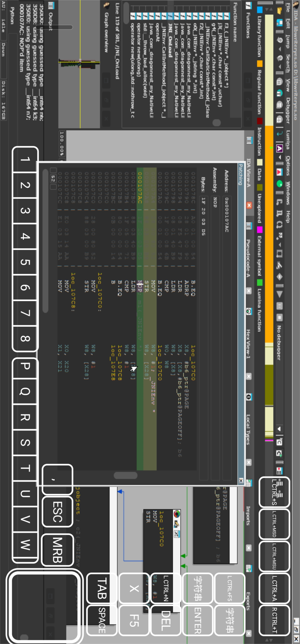Click the teal 'T' round toolbar icon

(x=279, y=93)
